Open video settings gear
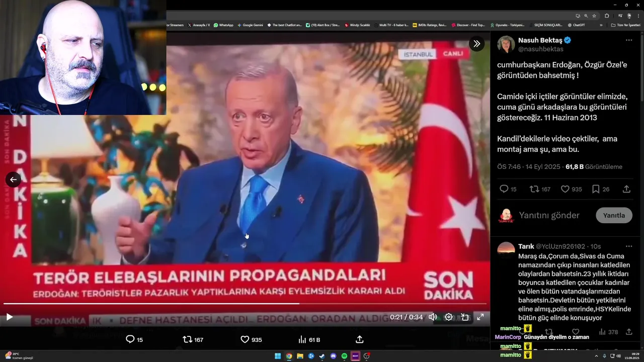 coord(449,317)
